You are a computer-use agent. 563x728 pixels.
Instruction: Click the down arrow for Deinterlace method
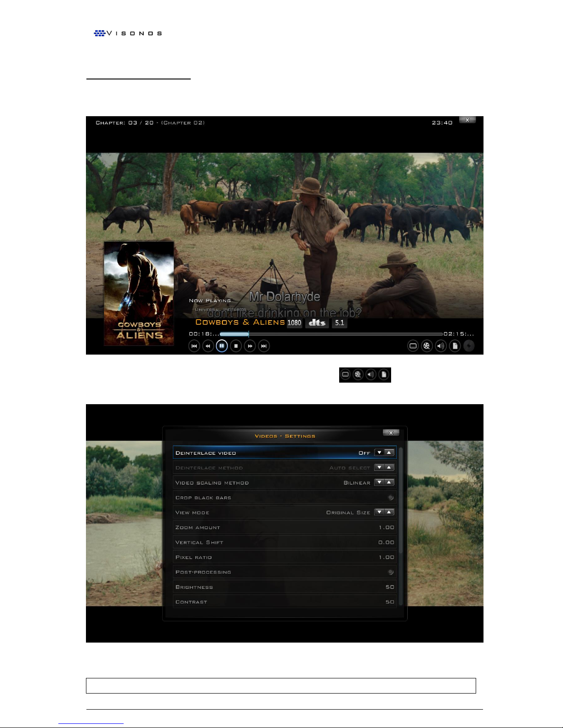[379, 468]
